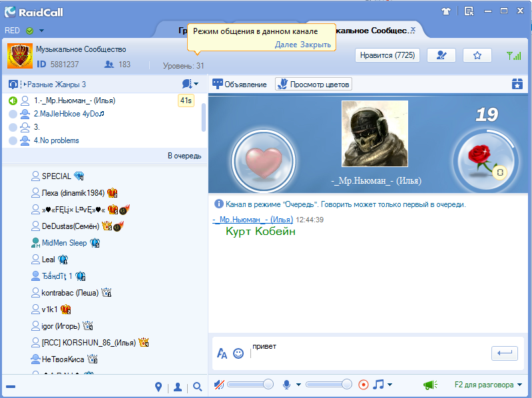The image size is (532, 398).
Task: Open the emoji smiley picker
Action: pyautogui.click(x=238, y=353)
